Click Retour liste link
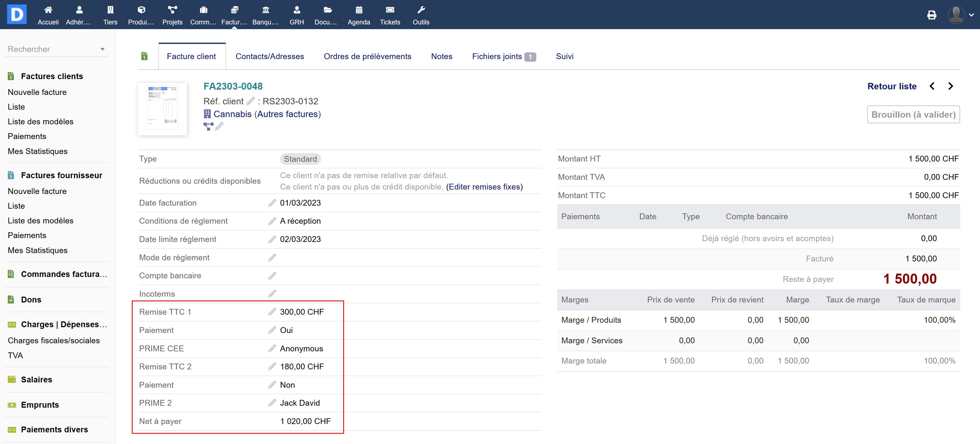Viewport: 980px width, 444px height. click(x=891, y=86)
